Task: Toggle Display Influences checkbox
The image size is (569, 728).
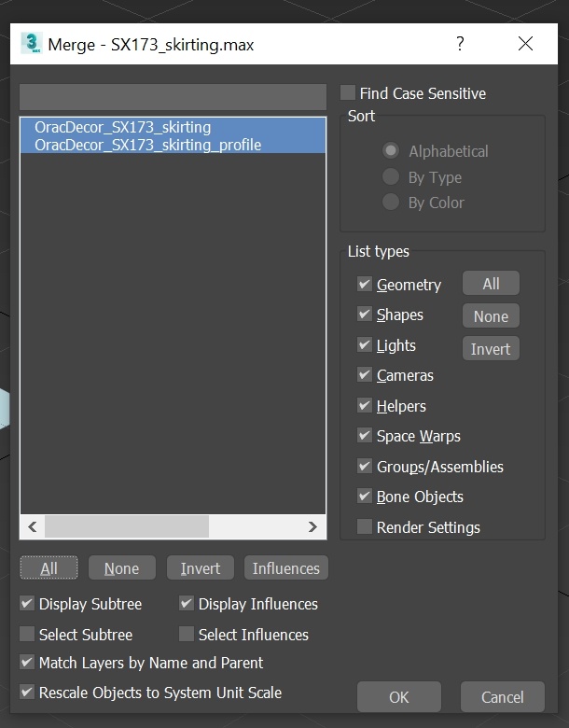Action: (187, 604)
